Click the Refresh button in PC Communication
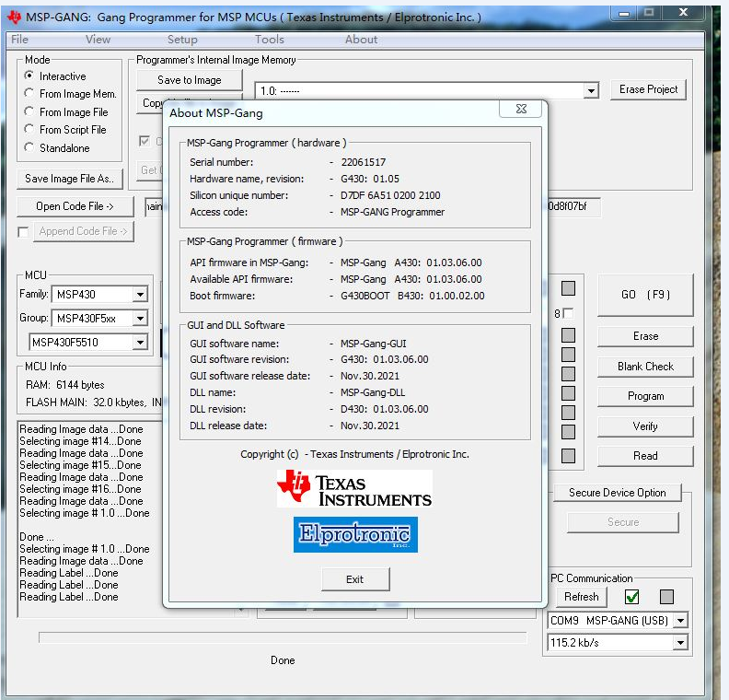Viewport: 729px width, 700px height. (x=581, y=597)
